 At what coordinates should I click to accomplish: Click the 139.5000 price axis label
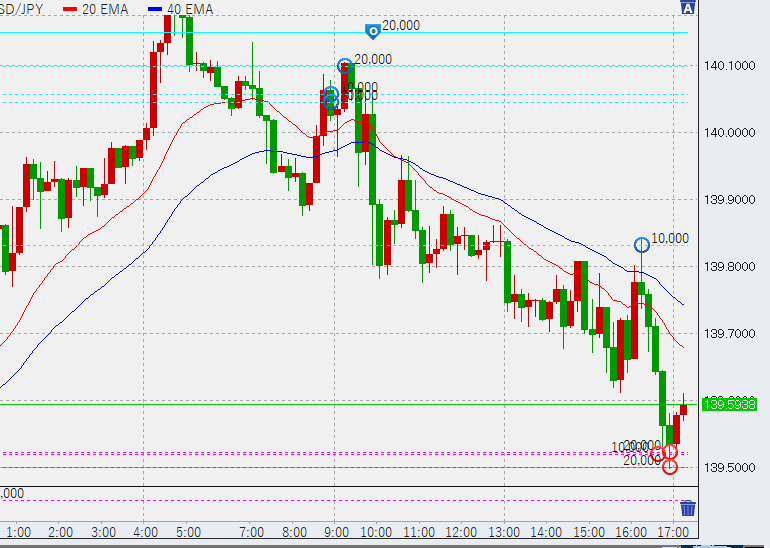[x=729, y=468]
